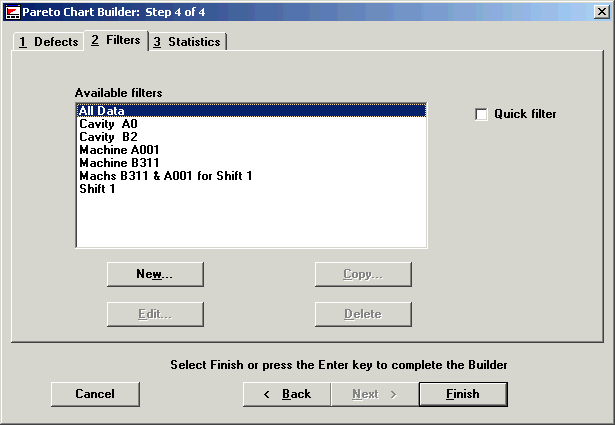Click the Copy... button

(363, 274)
